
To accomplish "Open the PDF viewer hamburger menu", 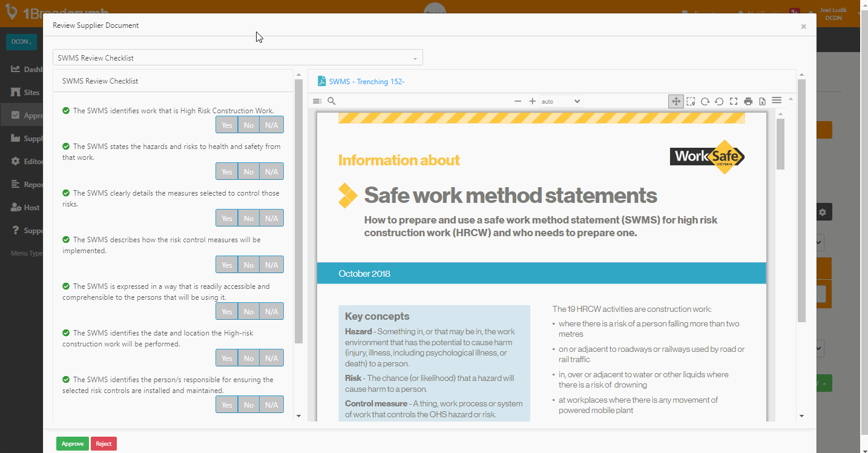I will tap(777, 101).
